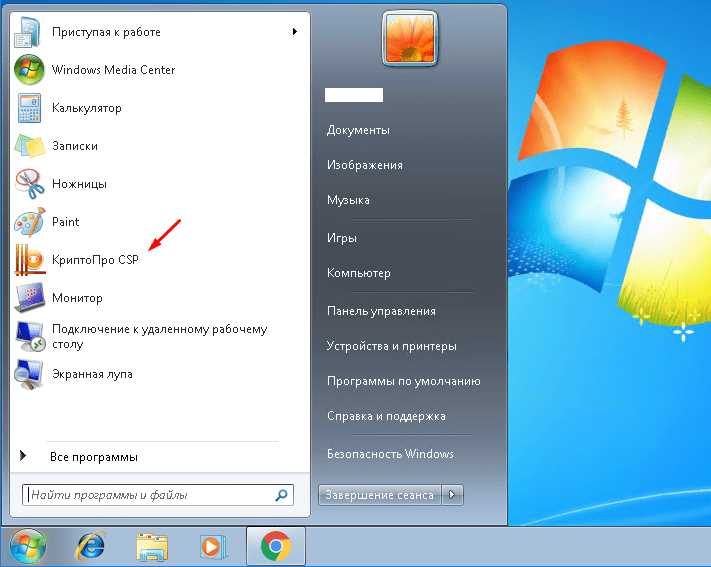Launch the Экранная лупа magnifier icon
This screenshot has width=711, height=567.
tap(29, 374)
